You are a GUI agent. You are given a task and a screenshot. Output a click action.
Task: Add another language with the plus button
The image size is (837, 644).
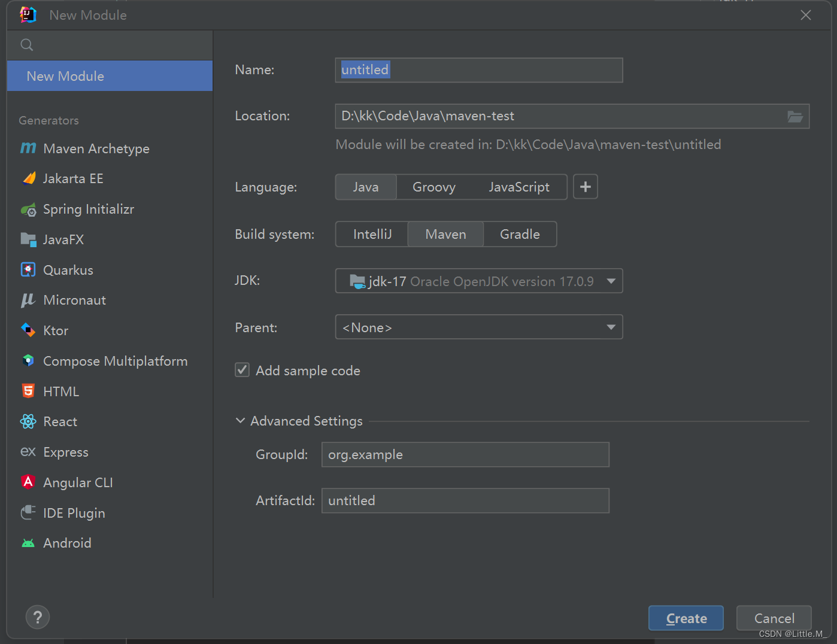click(586, 187)
